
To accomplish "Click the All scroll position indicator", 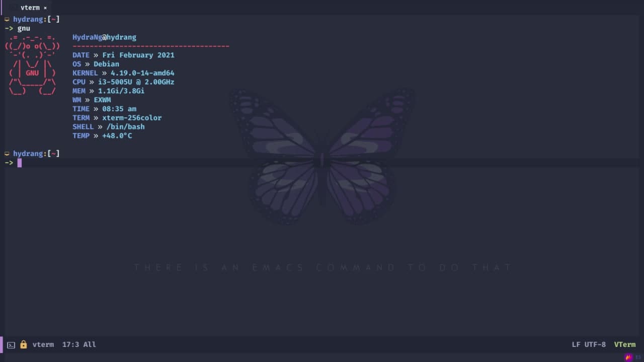I will 90,345.
